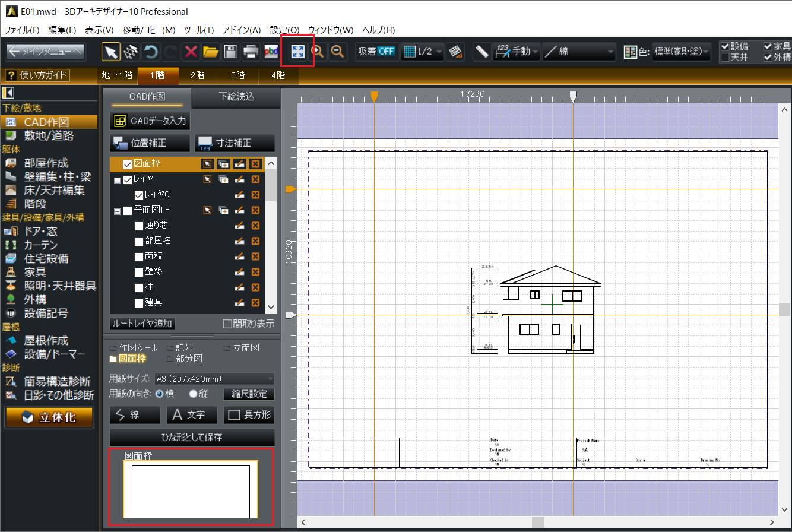This screenshot has height=532, width=792.
Task: Enable the 通り芯 layer checkbox
Action: coord(138,226)
